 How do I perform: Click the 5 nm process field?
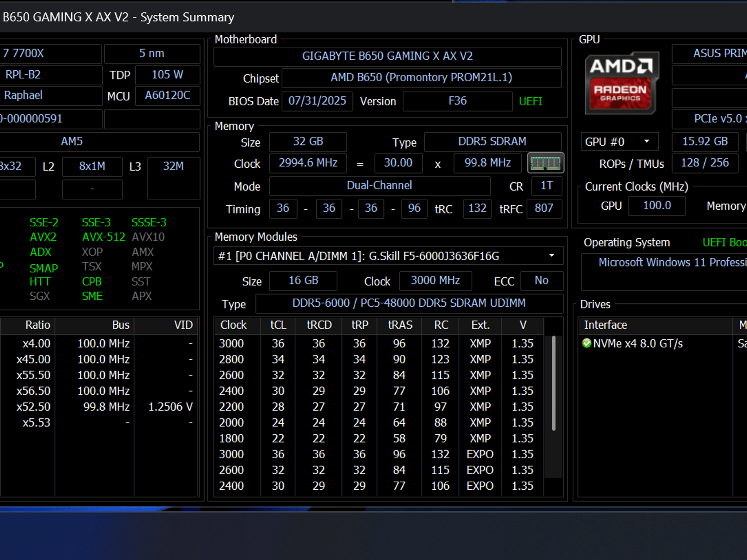pyautogui.click(x=152, y=54)
